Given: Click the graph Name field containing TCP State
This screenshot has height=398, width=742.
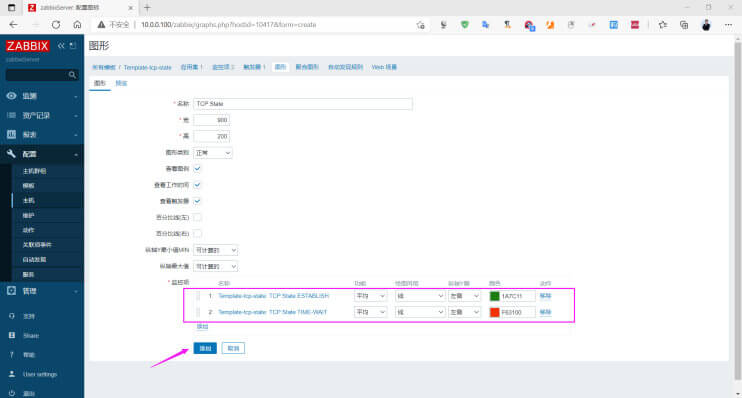Looking at the screenshot, I should pyautogui.click(x=303, y=104).
